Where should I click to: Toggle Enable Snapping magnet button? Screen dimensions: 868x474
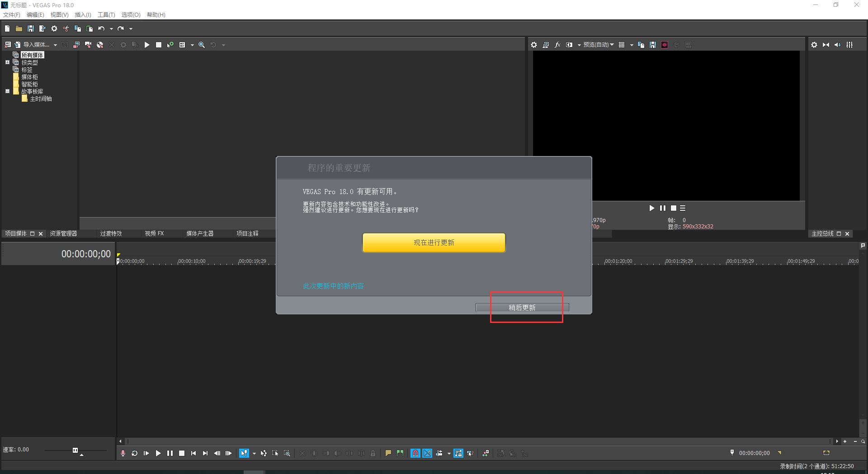pos(415,453)
